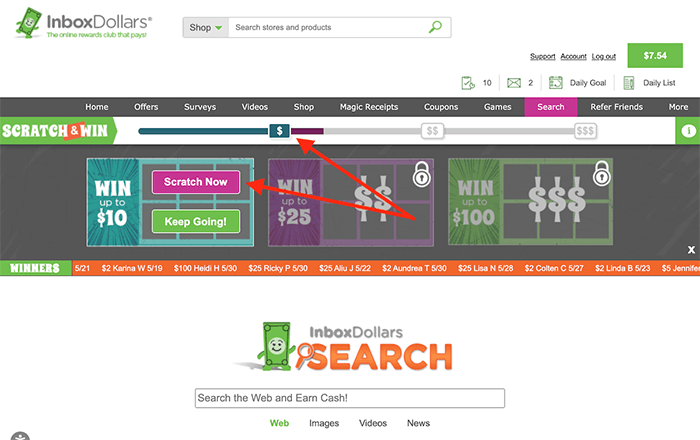Click winner '$25 Ricky P 5/30'
The height and width of the screenshot is (440, 700).
[x=278, y=268]
